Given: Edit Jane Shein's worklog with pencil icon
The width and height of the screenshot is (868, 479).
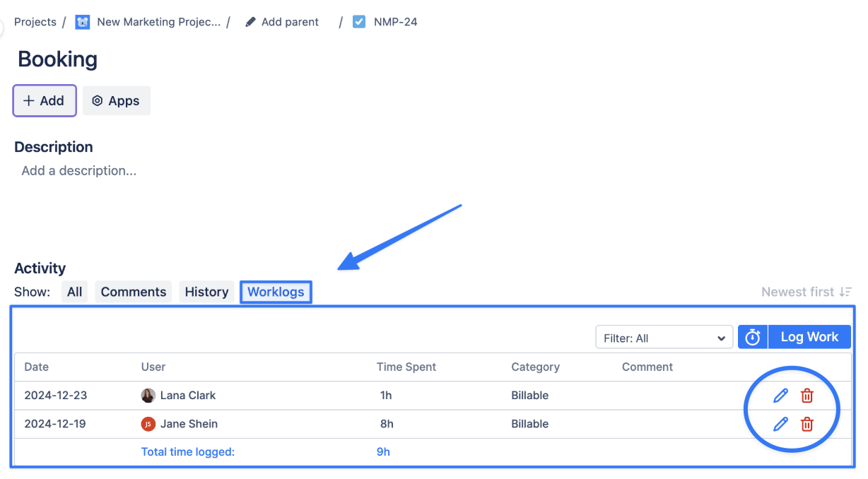Looking at the screenshot, I should pos(780,424).
